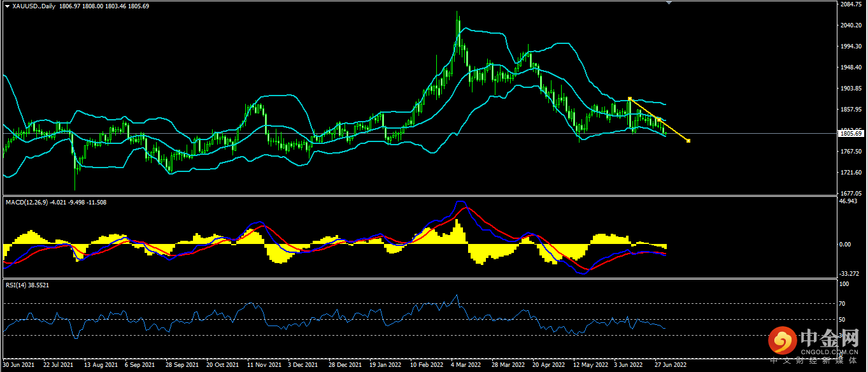Click time axis date 13 Aug 2021
This screenshot has width=868, height=372.
101,366
